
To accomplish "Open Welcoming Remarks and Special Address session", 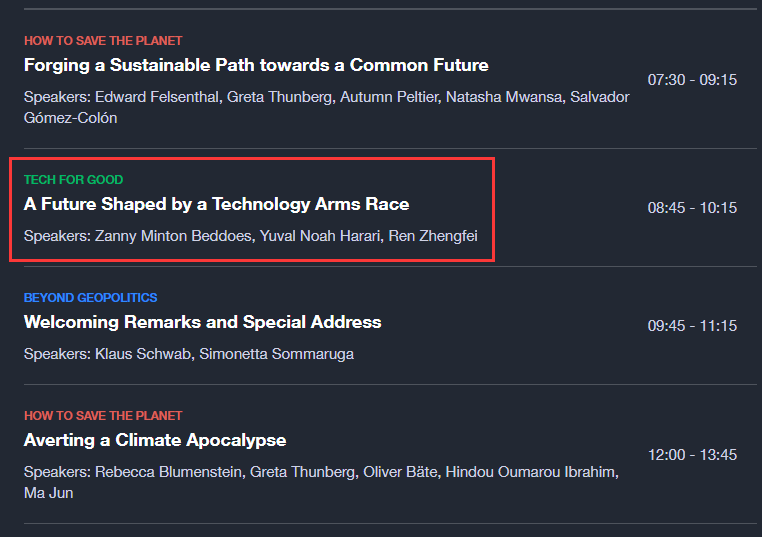I will tap(202, 322).
